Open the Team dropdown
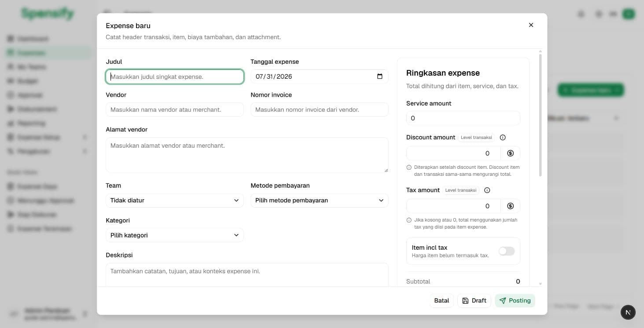644x328 pixels. point(175,200)
